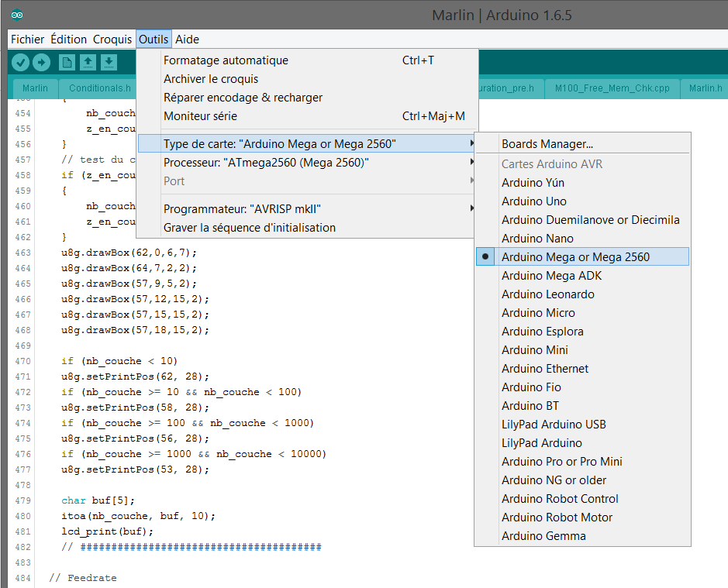The width and height of the screenshot is (728, 588).
Task: Click the Save sketch down-arrow icon
Action: [109, 63]
